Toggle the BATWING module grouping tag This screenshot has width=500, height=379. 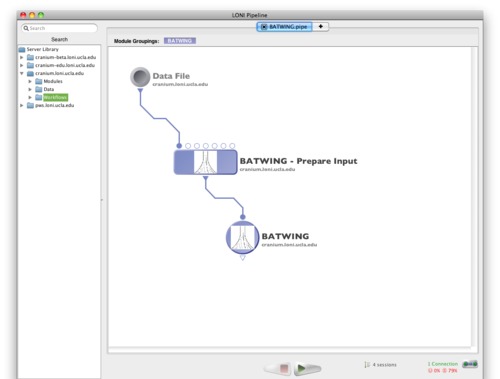point(180,41)
